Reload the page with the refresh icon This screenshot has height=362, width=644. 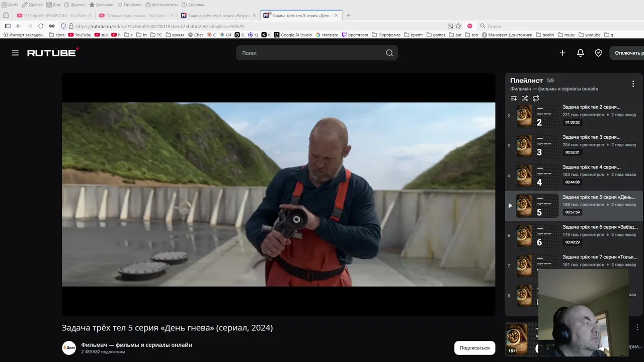pyautogui.click(x=41, y=26)
